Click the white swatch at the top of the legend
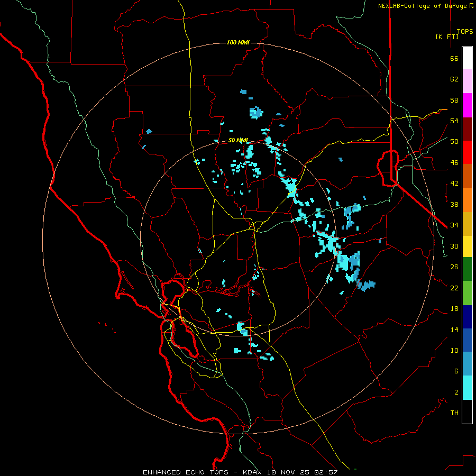The image size is (476, 476). click(467, 58)
